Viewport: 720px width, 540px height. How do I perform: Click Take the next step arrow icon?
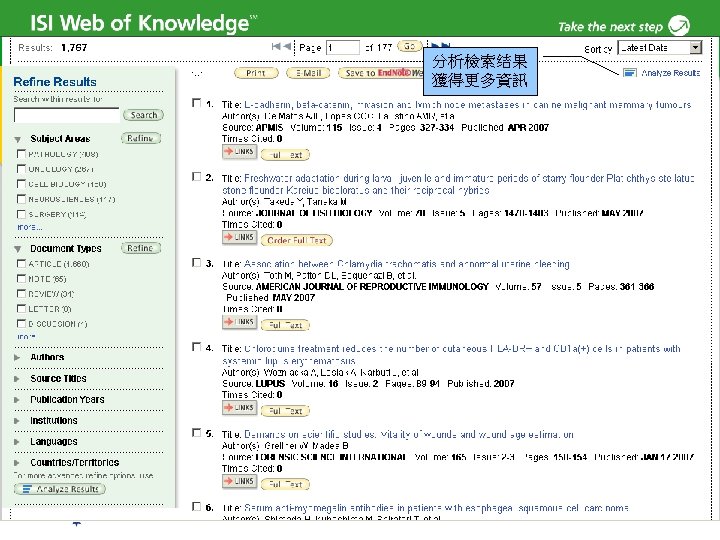click(679, 25)
